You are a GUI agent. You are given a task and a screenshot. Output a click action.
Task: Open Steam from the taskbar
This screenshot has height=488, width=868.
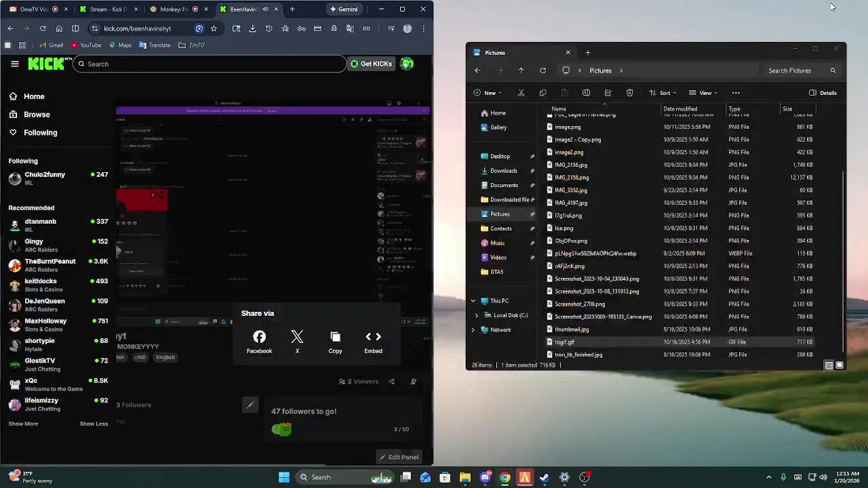coord(545,477)
